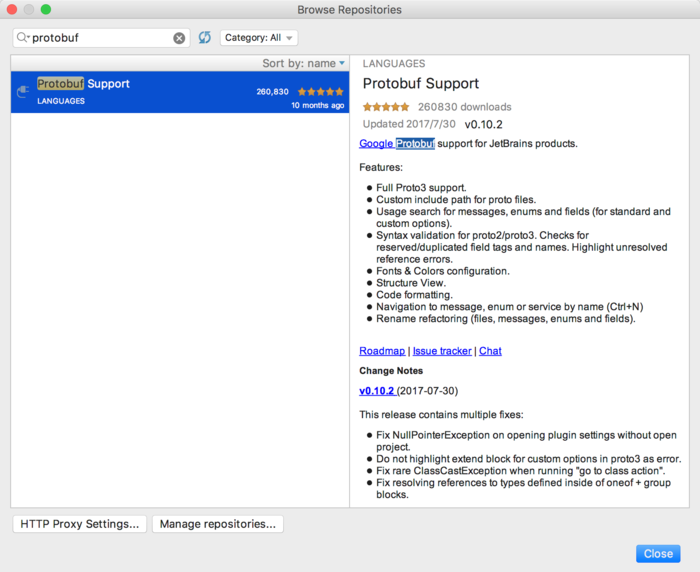700x572 pixels.
Task: Open the Issue tracker link
Action: pos(441,351)
